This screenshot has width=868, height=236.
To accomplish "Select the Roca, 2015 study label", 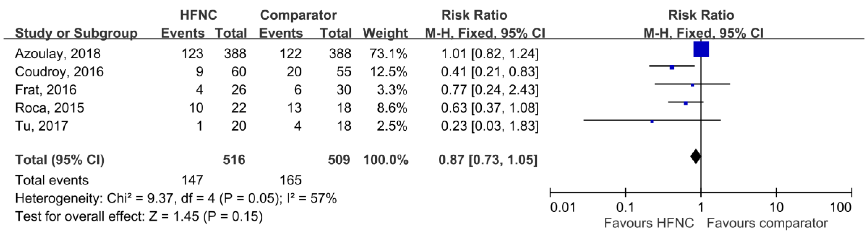I will 49,108.
